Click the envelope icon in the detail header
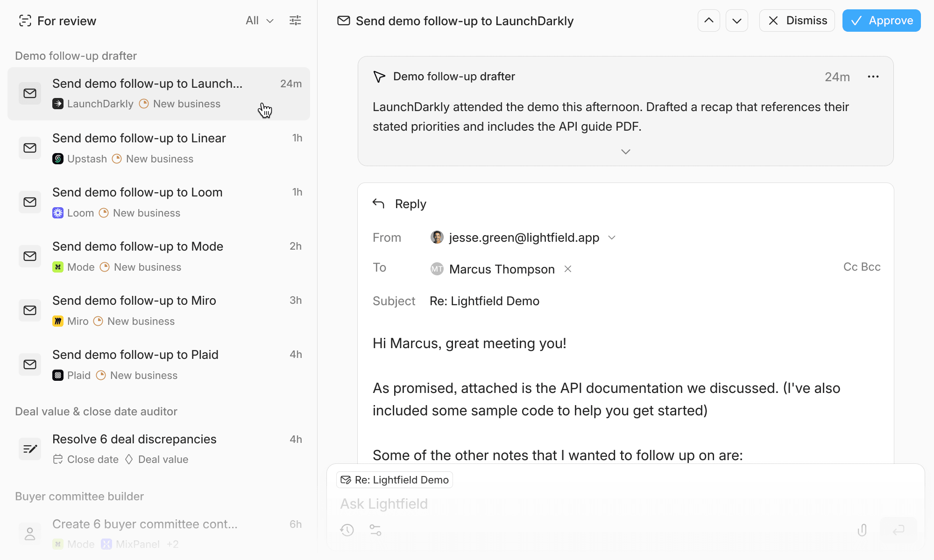934x560 pixels. (x=344, y=21)
